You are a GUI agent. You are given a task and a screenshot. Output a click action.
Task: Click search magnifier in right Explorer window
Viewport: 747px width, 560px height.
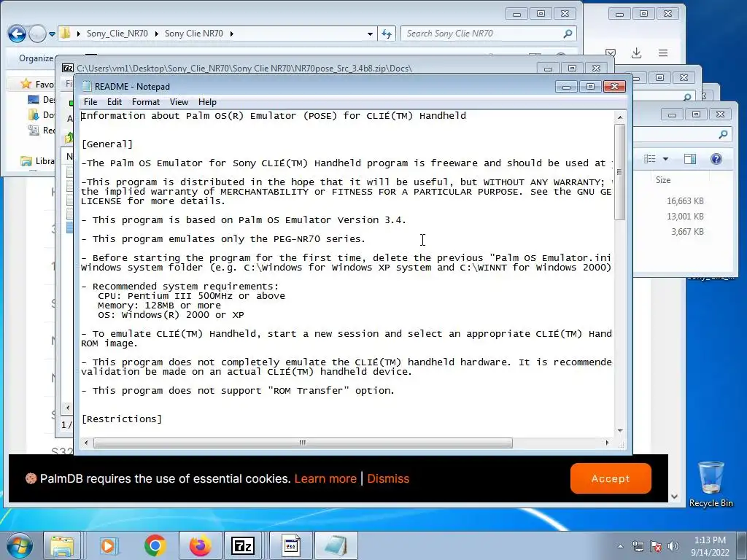pyautogui.click(x=723, y=134)
